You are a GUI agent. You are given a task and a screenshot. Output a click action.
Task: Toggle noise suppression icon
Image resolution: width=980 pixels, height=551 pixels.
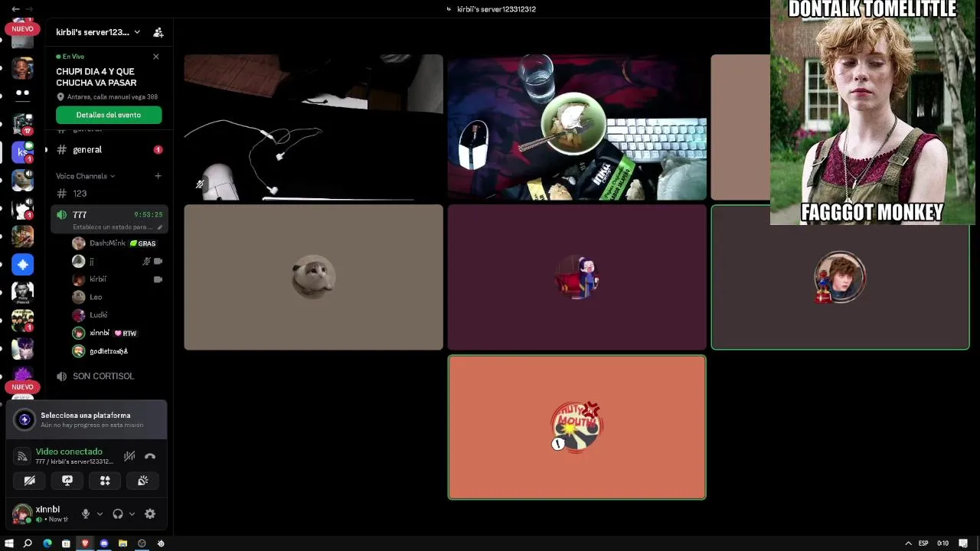129,456
